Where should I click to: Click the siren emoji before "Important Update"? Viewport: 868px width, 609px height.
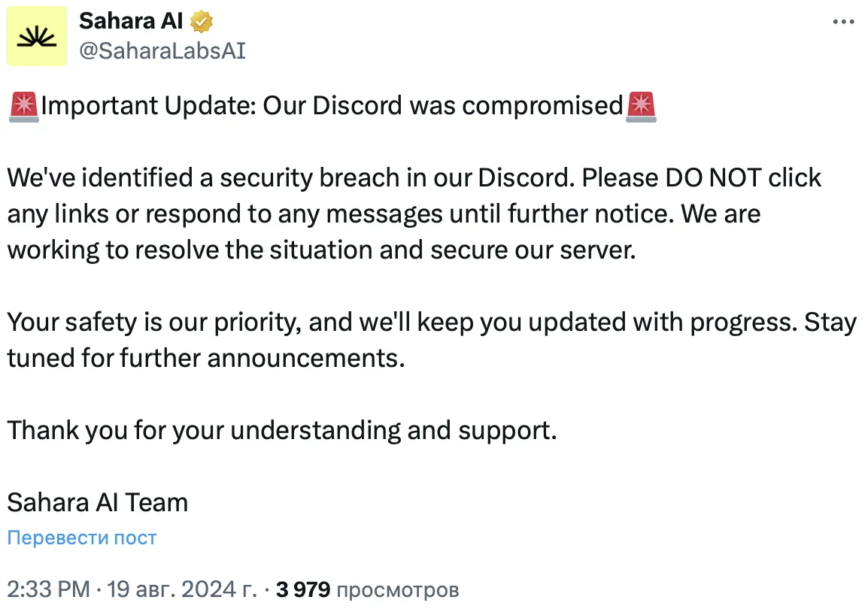pos(24,106)
